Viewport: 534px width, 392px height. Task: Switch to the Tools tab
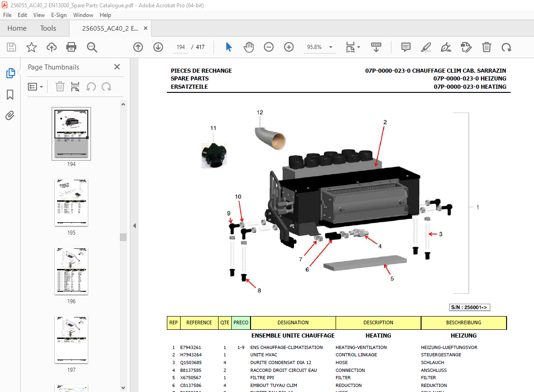click(48, 28)
